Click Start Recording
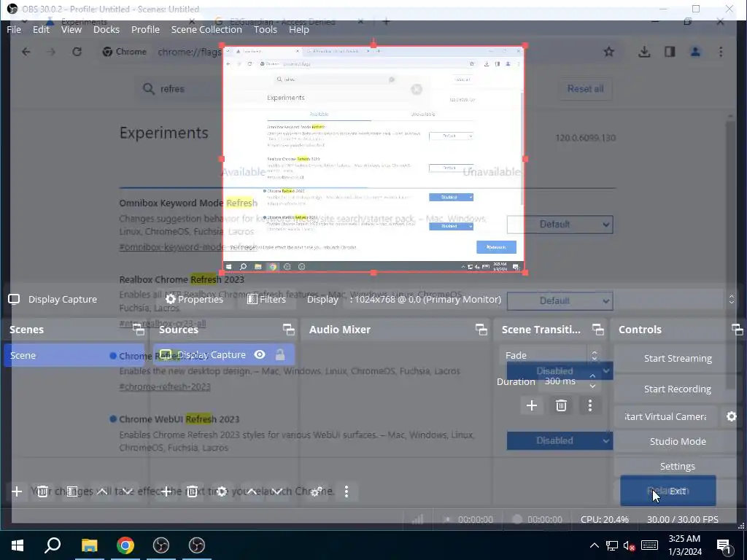 [678, 389]
